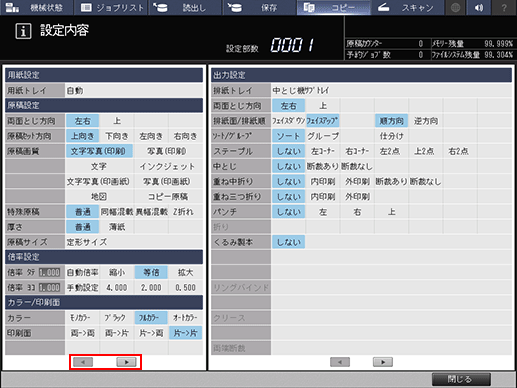Screen dimensions: 517x388
Task: Select 上 for output 両面とじ方向
Action: click(323, 106)
